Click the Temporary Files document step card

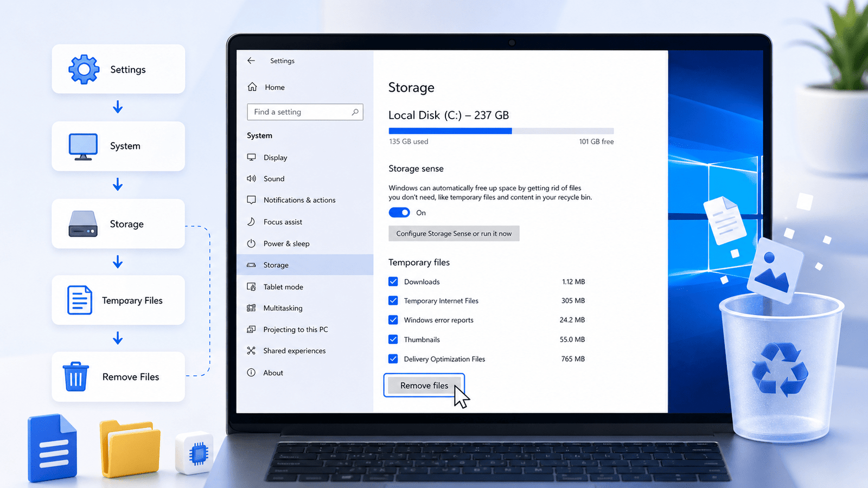point(118,300)
